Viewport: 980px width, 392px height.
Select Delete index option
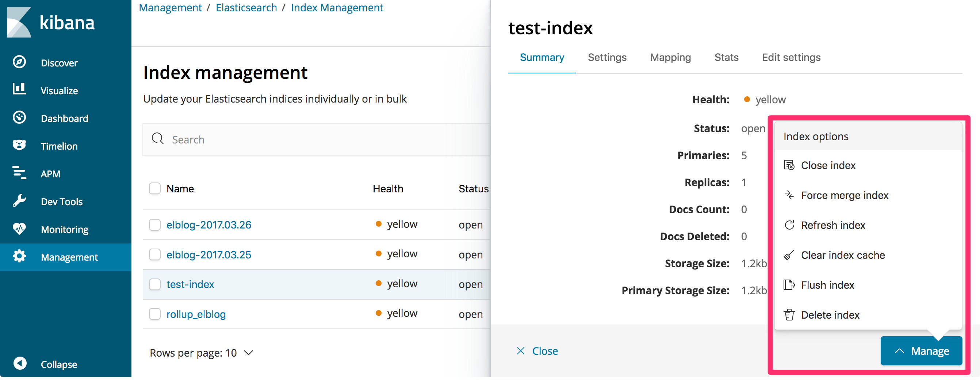(868, 315)
